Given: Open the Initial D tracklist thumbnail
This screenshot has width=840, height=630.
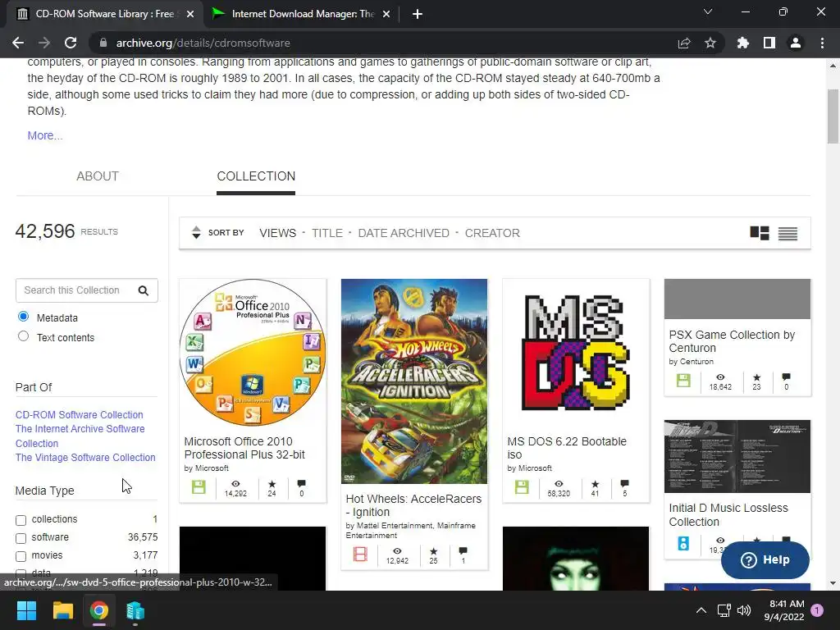Looking at the screenshot, I should pos(737,456).
